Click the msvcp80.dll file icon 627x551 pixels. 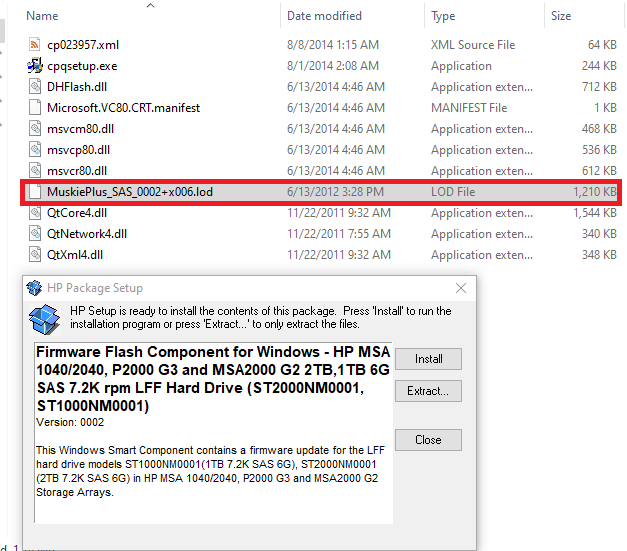(35, 150)
